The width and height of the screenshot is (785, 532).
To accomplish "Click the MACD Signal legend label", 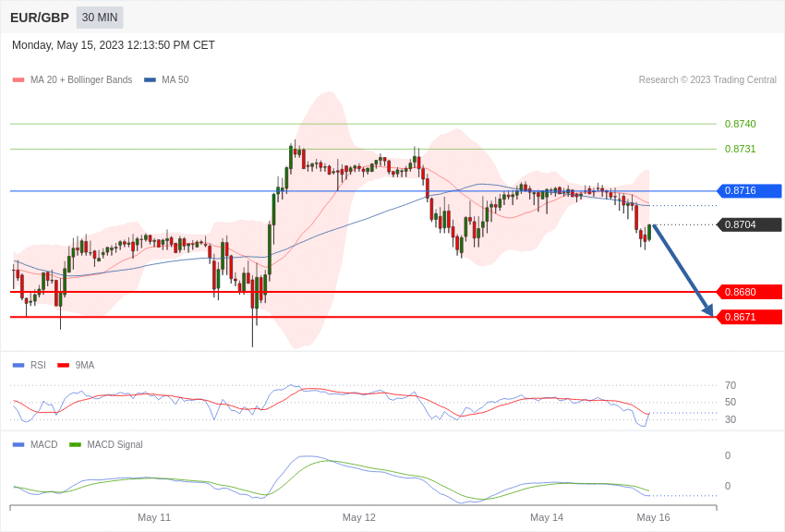I will coord(115,444).
